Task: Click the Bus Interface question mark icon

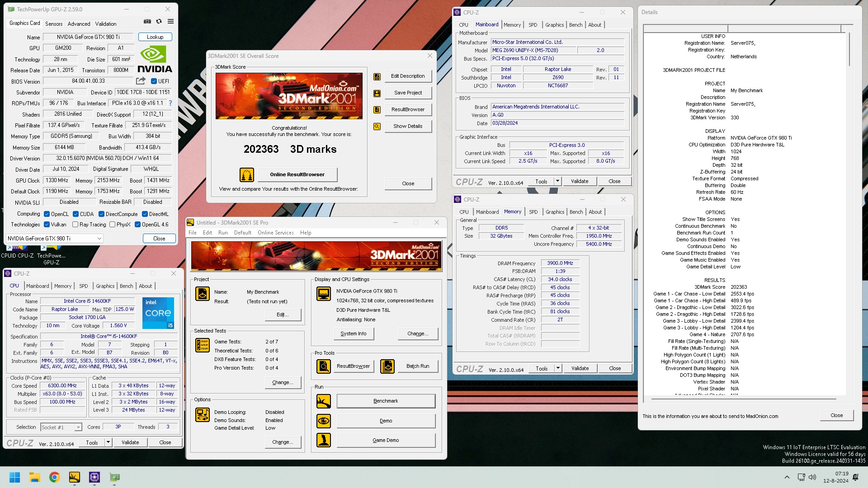Action: pyautogui.click(x=170, y=103)
